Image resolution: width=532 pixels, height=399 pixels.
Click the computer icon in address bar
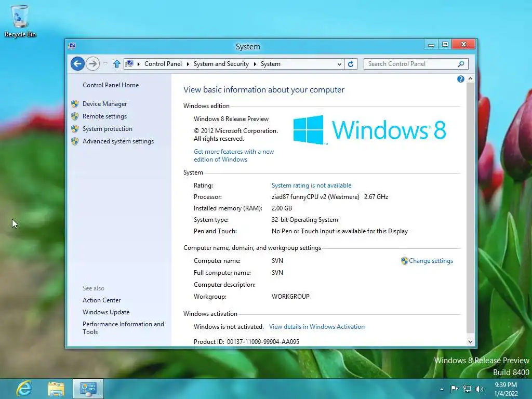tap(129, 63)
